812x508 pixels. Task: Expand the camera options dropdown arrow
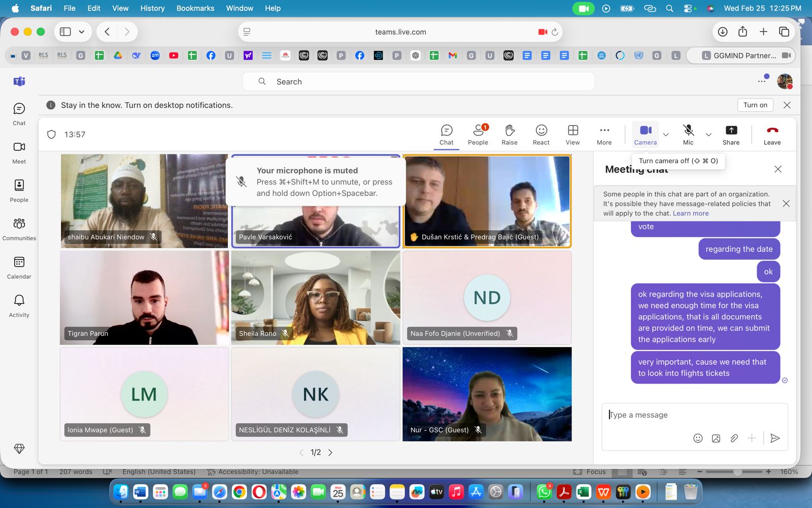click(666, 135)
